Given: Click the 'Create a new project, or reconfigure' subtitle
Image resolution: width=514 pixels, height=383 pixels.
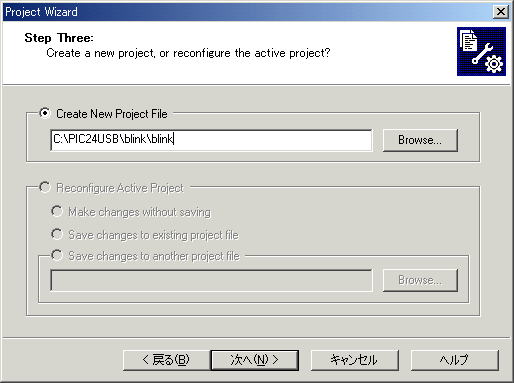Looking at the screenshot, I should click(188, 53).
